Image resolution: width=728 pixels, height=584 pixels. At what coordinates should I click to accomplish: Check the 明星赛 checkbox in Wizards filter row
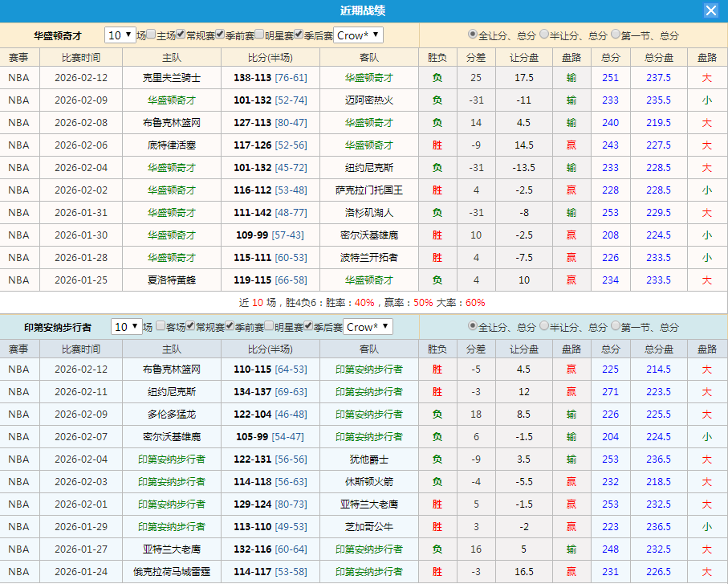pos(259,35)
